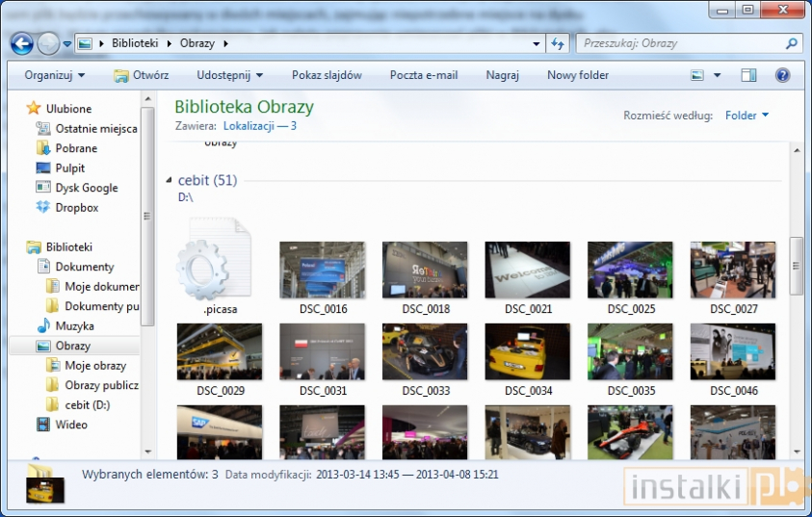Click the 'Lokalizacji — 3' link
The width and height of the screenshot is (812, 517).
[259, 126]
